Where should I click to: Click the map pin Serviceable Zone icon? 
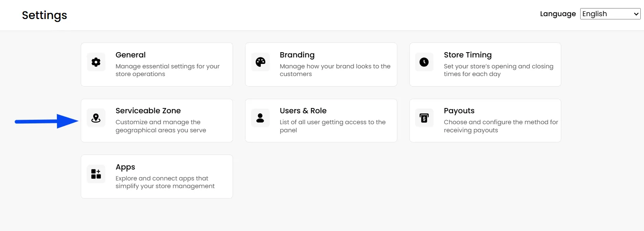(96, 118)
